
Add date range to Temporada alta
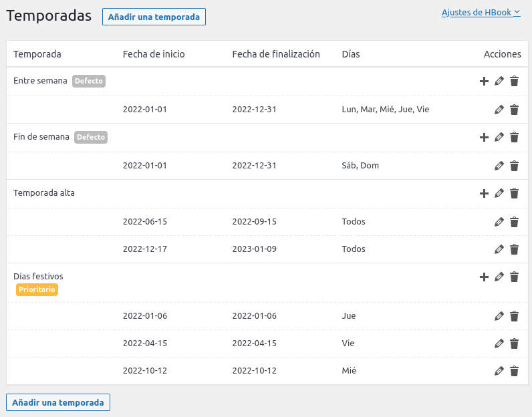pyautogui.click(x=485, y=194)
